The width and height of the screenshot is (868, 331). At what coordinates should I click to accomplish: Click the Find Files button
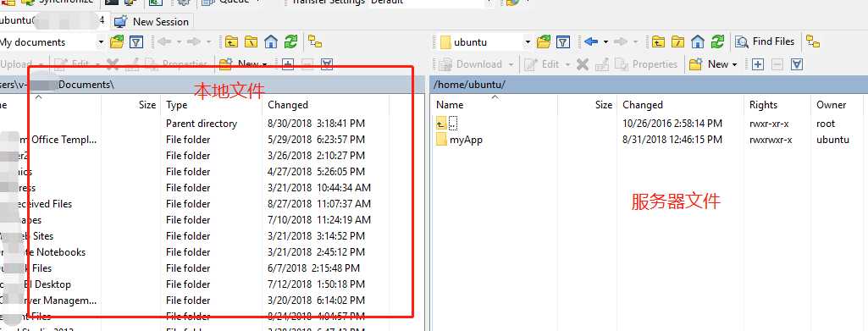765,41
